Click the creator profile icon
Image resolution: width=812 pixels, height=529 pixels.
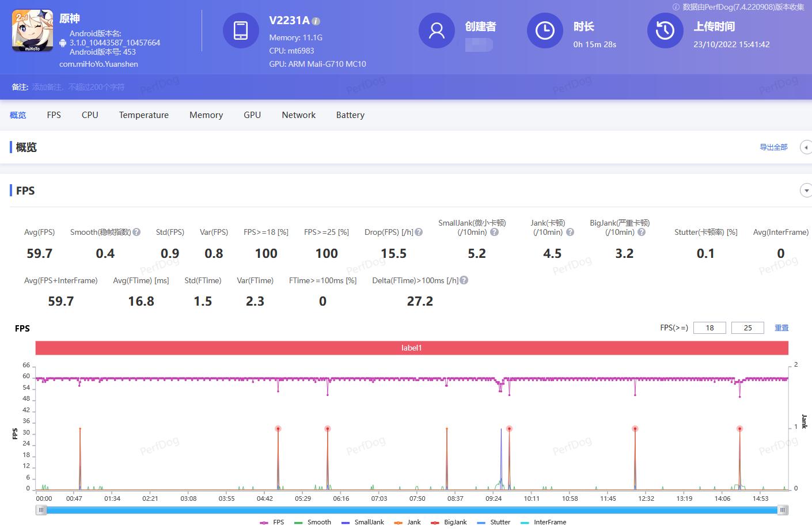(x=437, y=31)
